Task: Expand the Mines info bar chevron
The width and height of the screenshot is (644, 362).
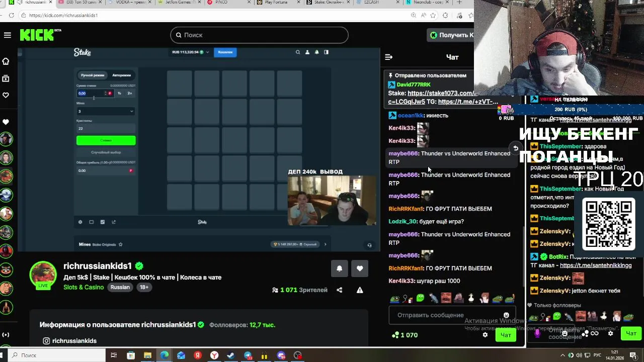Action: coord(325,244)
